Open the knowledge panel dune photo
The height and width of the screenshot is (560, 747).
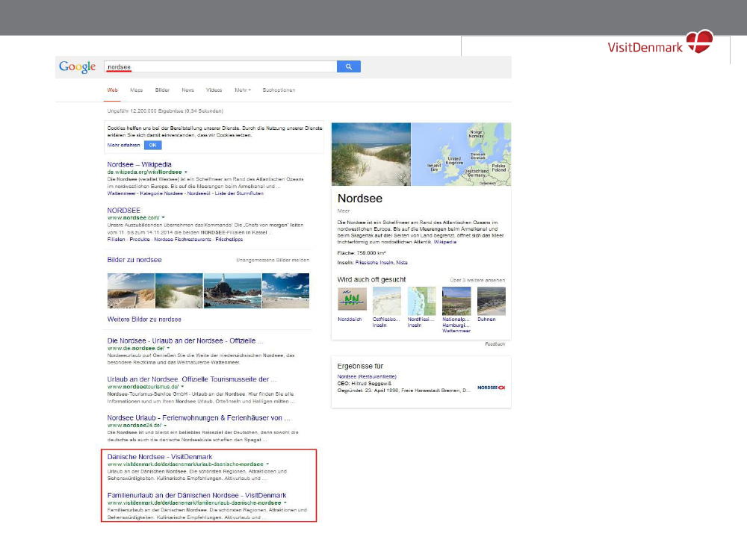coord(371,155)
